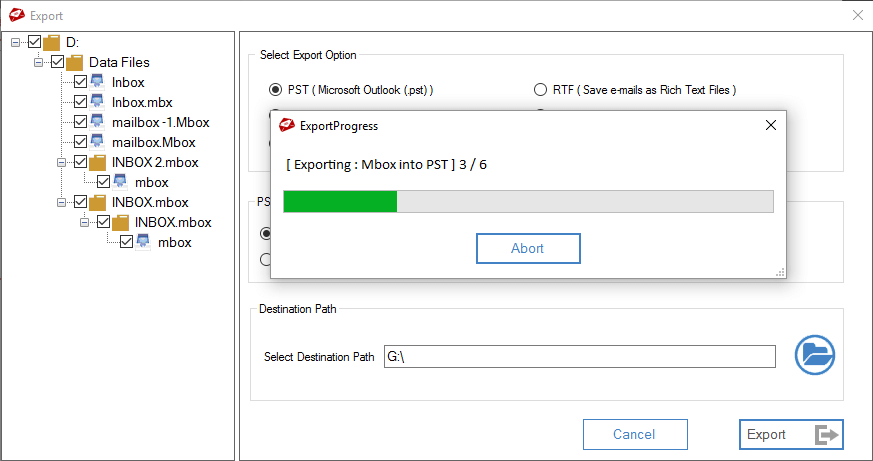Screen dimensions: 873x461
Task: Toggle checkbox of mbox under nested INBOX.mbox
Action: point(126,242)
